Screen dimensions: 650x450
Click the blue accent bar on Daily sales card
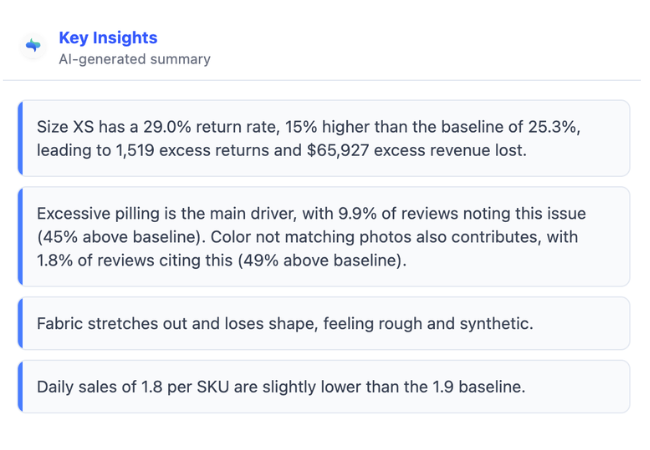(x=20, y=387)
